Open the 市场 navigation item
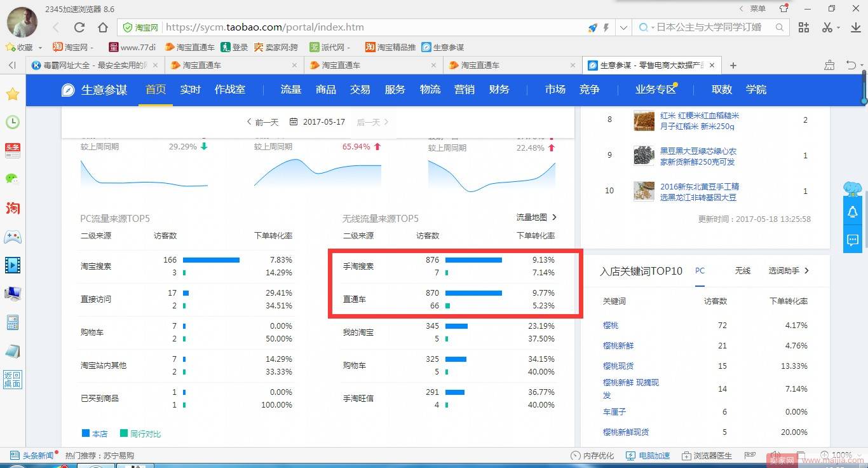The width and height of the screenshot is (868, 468). (555, 90)
